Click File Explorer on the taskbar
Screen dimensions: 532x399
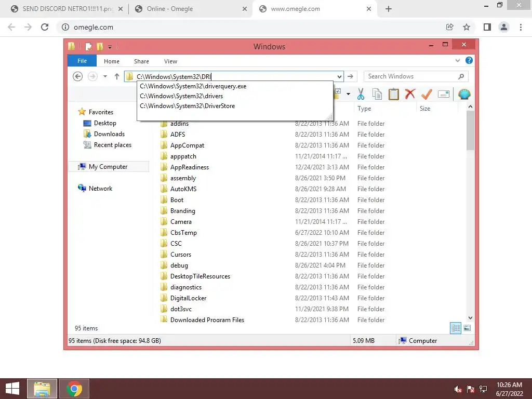(42, 389)
